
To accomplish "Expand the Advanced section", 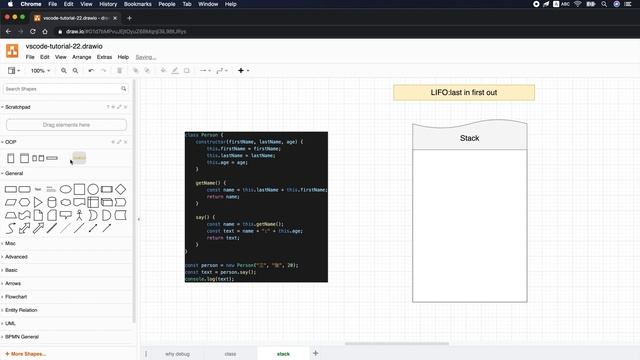I will pyautogui.click(x=16, y=257).
